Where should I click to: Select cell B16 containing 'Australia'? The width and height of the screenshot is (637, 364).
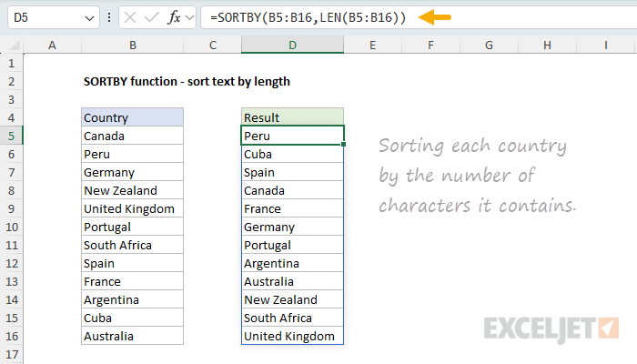[133, 336]
